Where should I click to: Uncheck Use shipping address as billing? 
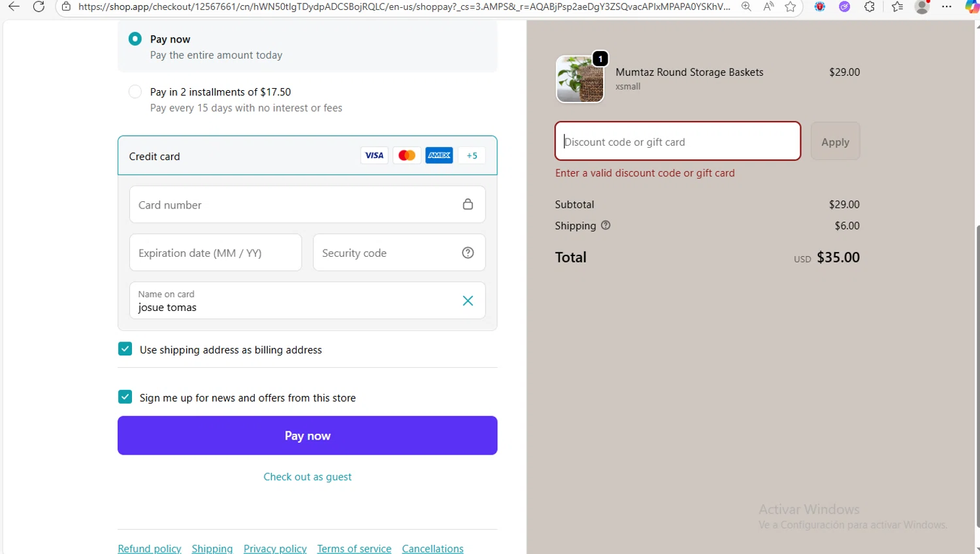click(x=125, y=349)
